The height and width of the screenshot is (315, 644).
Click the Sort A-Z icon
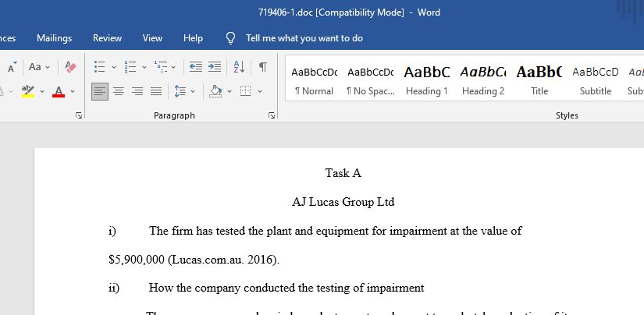tap(239, 67)
